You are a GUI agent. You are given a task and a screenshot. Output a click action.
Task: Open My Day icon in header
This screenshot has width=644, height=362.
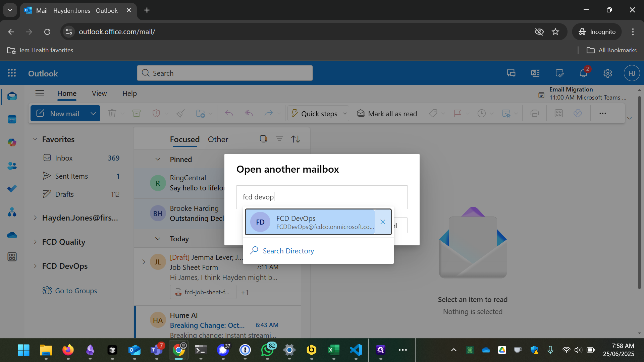[559, 73]
